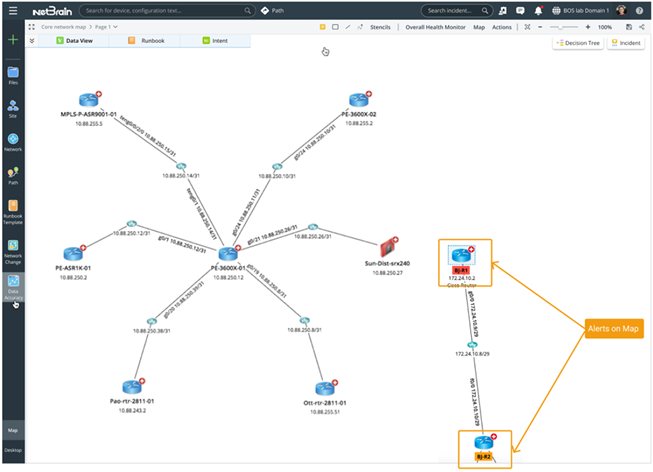Image resolution: width=653 pixels, height=472 pixels.
Task: Open the Actions menu
Action: pos(502,27)
